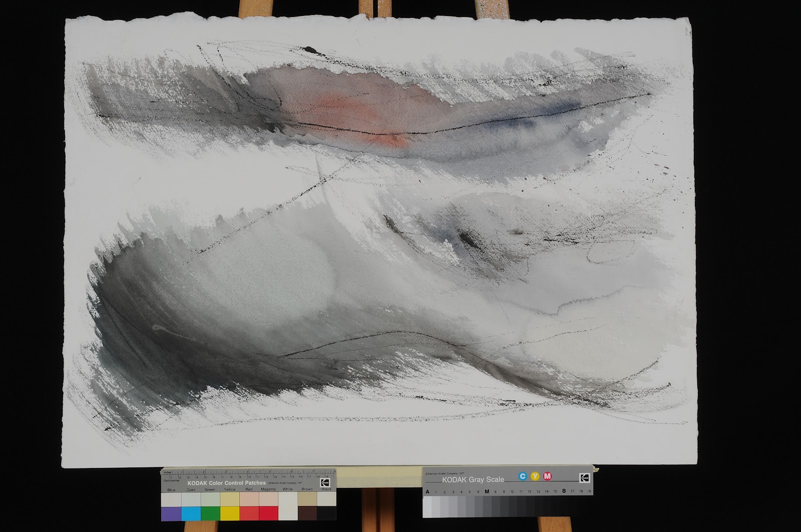Image resolution: width=801 pixels, height=532 pixels.
Task: Click the "Black" patch label
Action: click(326, 489)
